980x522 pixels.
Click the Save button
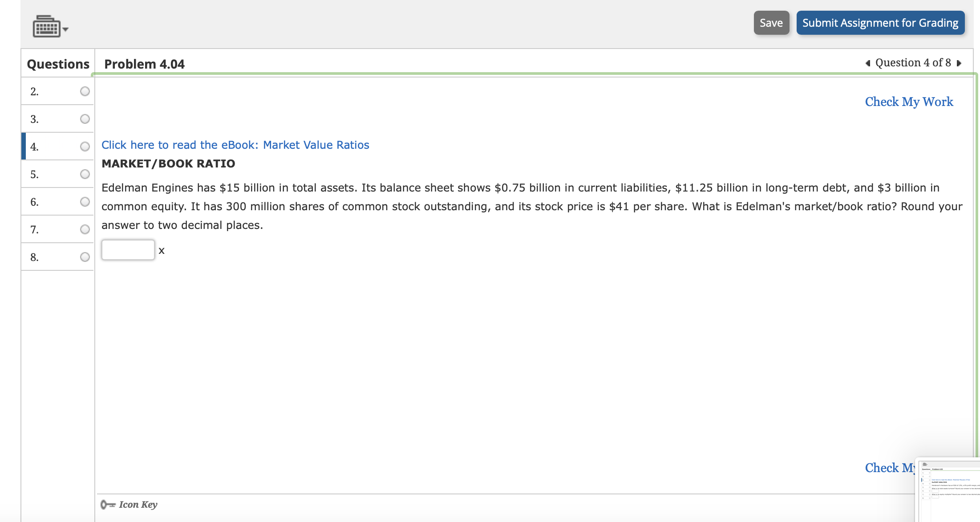click(771, 23)
